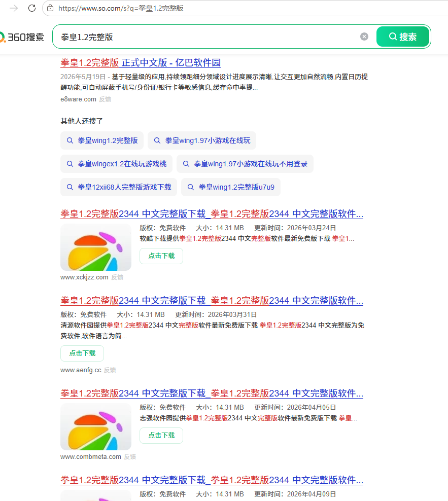Click the lock site-info icon in address bar
The height and width of the screenshot is (501, 448).
click(x=50, y=8)
